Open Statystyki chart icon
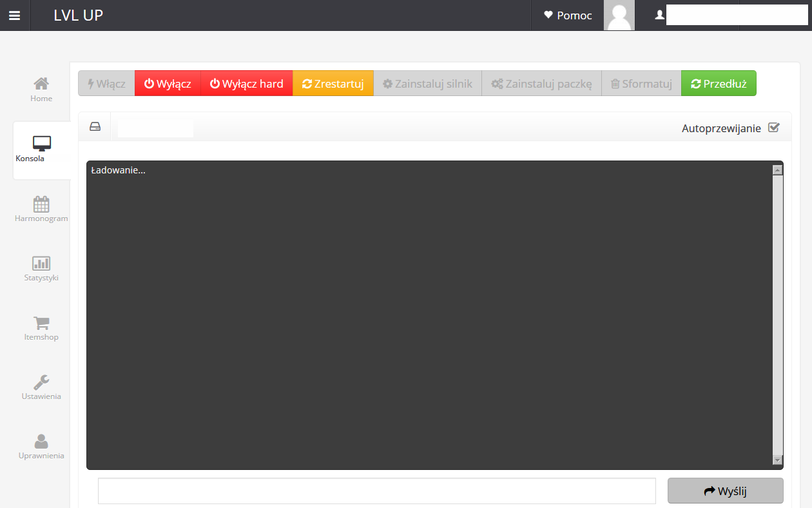 click(x=41, y=263)
